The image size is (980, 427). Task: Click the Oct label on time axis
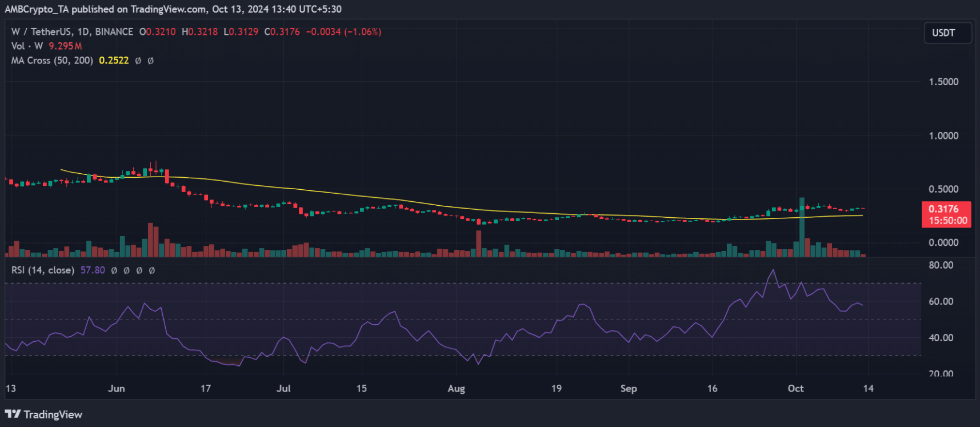click(x=795, y=389)
